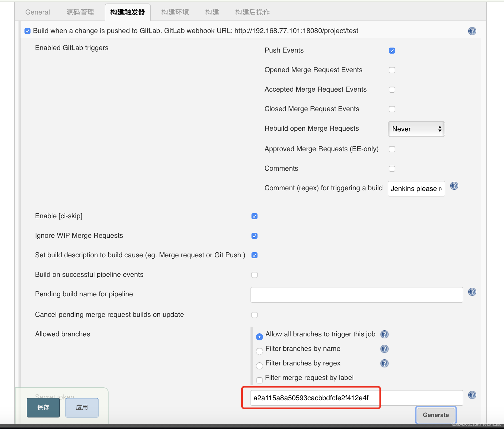
Task: Switch to the General tab
Action: coord(37,12)
